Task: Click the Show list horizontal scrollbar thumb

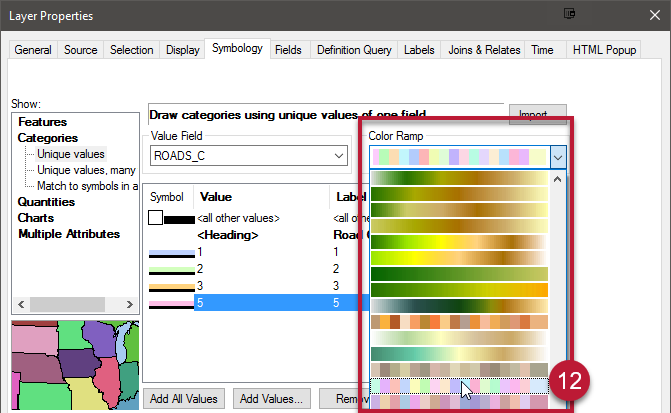Action: (67, 304)
